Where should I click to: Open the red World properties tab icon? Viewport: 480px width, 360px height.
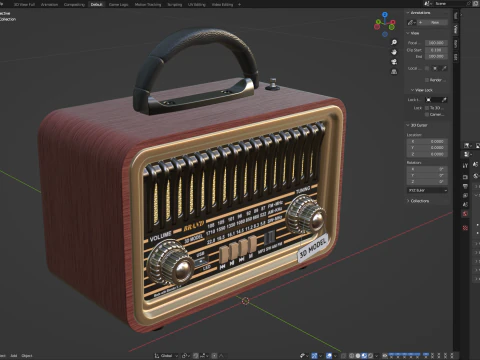pyautogui.click(x=465, y=214)
